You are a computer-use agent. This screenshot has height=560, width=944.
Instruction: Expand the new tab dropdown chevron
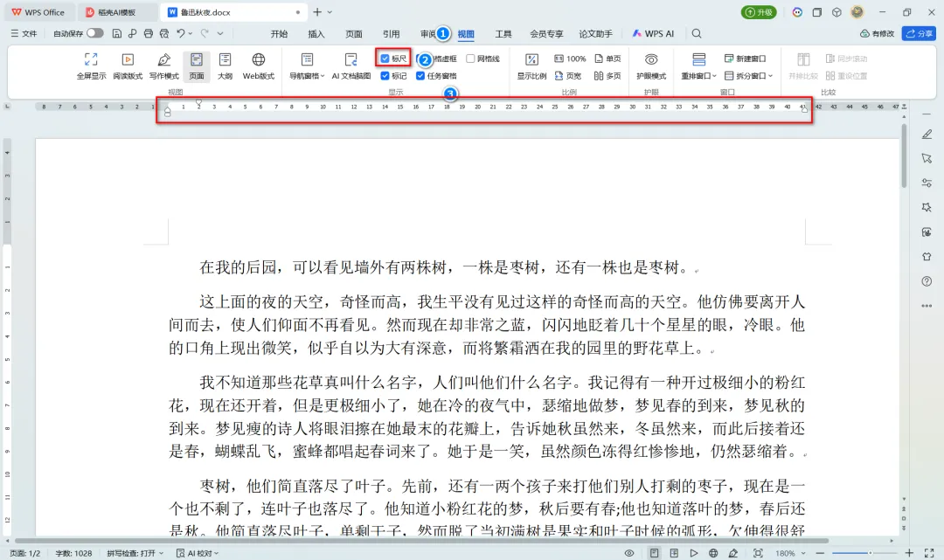[330, 12]
